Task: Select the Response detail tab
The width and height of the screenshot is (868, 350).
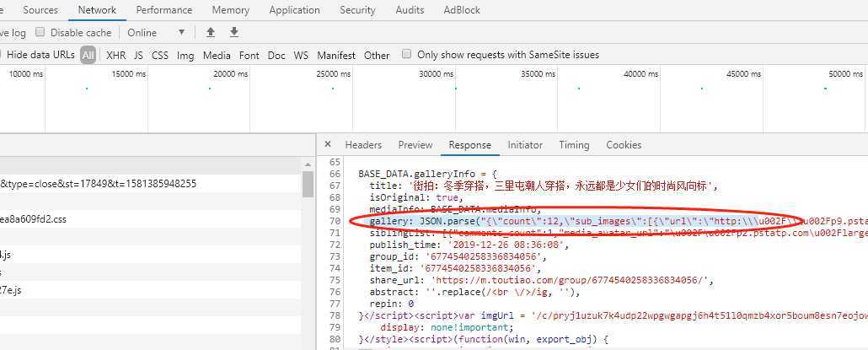Action: click(470, 144)
